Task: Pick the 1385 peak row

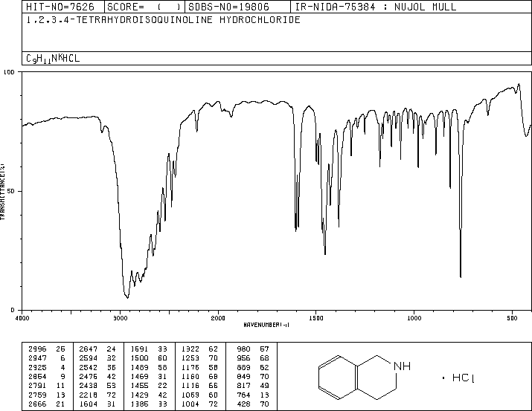Action: point(149,404)
